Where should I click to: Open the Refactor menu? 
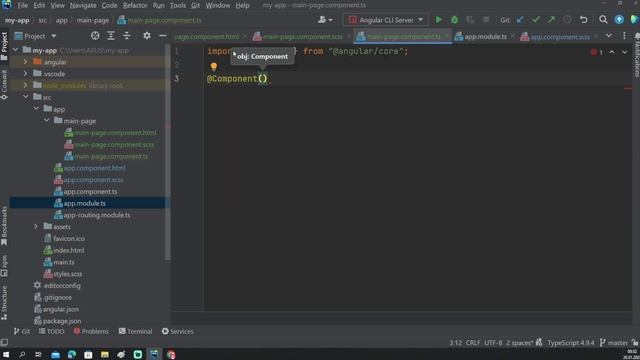pyautogui.click(x=135, y=5)
